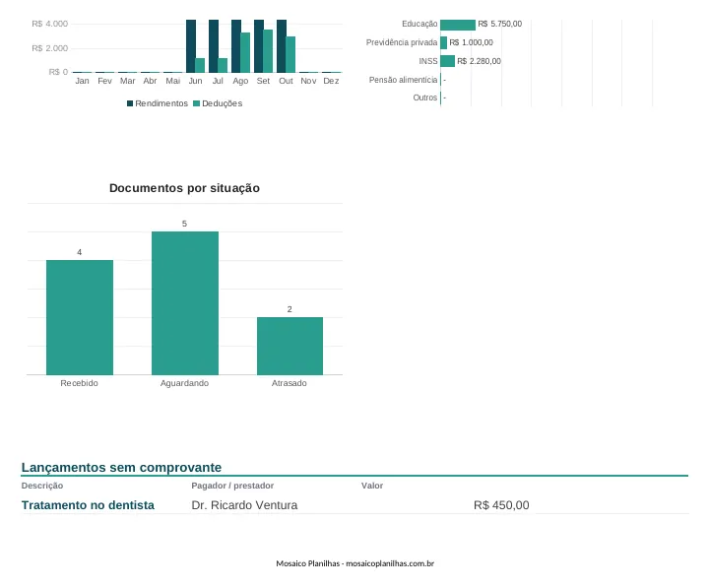Click the Educação category label

[x=419, y=24]
